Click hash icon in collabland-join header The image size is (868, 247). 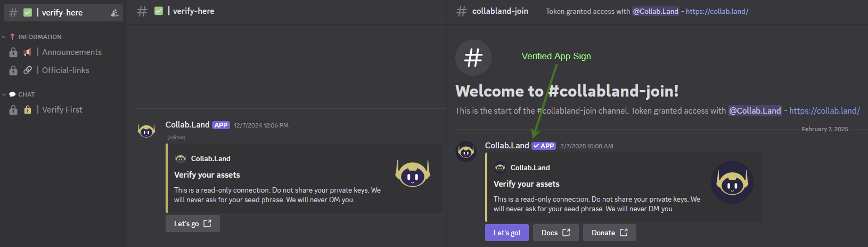(x=462, y=11)
